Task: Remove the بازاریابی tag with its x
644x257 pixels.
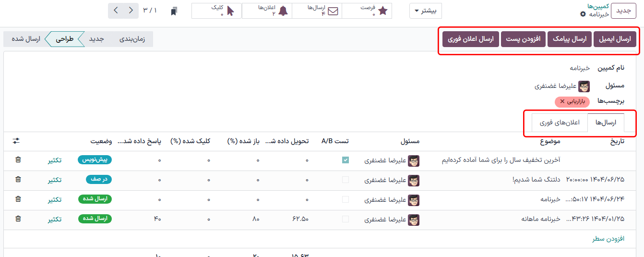Action: (x=562, y=102)
